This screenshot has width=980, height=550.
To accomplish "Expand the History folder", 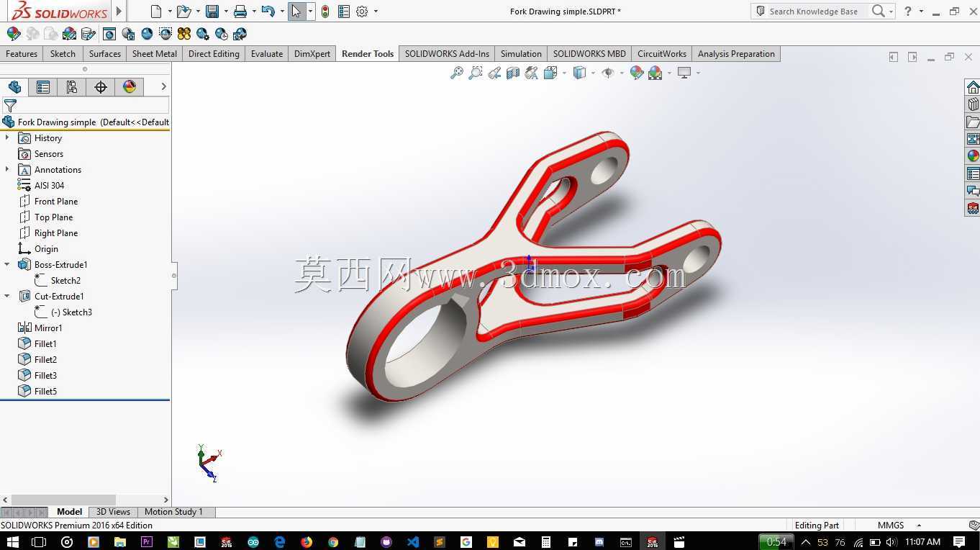I will pyautogui.click(x=7, y=137).
